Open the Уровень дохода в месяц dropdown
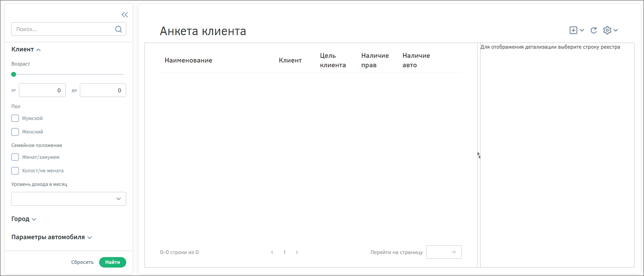This screenshot has width=644, height=276. point(69,199)
